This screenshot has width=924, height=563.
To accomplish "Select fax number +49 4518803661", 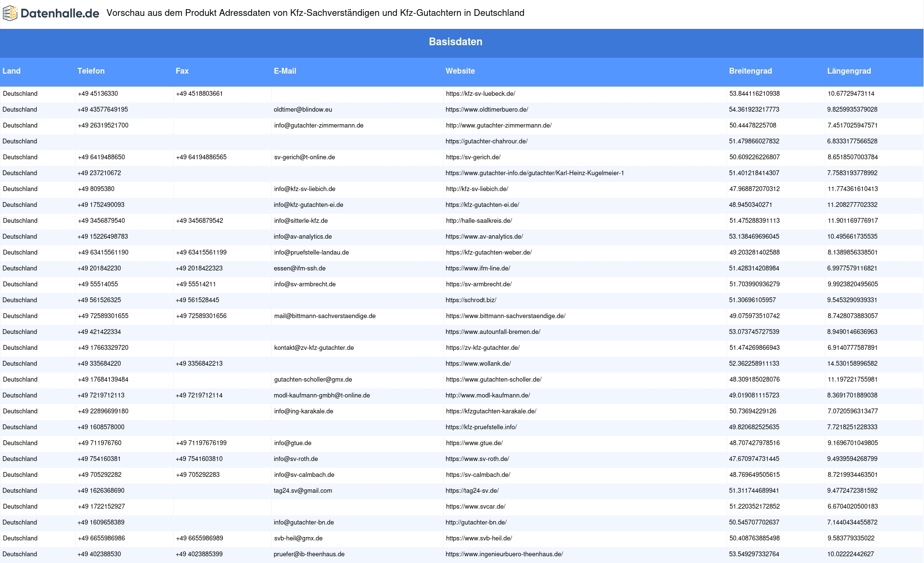I will 199,94.
